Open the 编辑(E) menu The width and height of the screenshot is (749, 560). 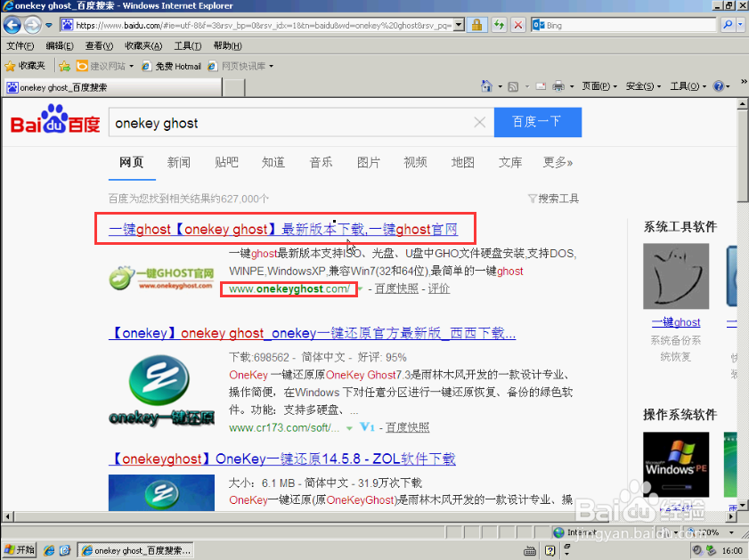tap(60, 45)
